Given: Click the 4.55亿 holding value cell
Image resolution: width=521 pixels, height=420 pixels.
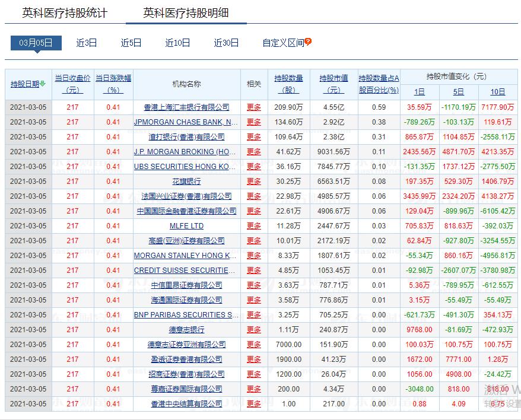Looking at the screenshot, I should [333, 107].
